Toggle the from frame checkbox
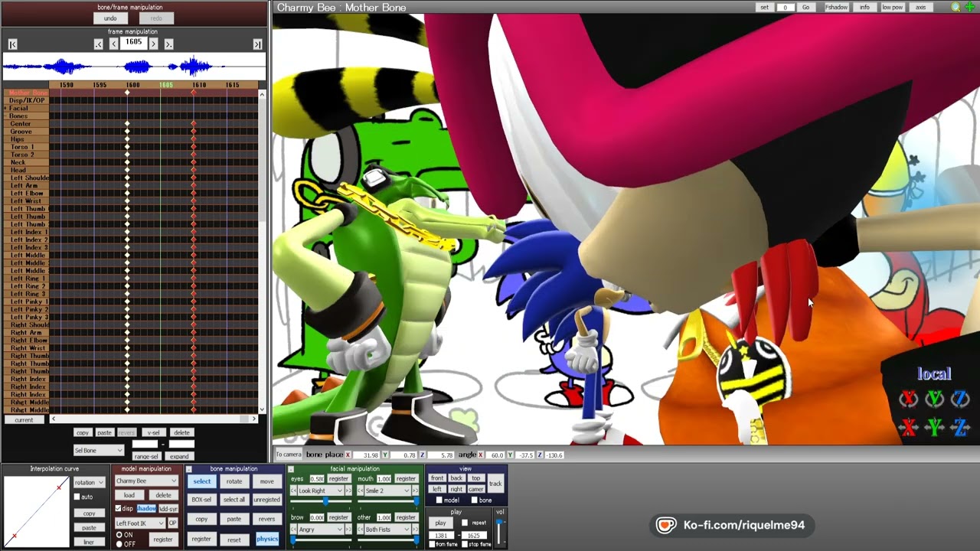Viewport: 980px width, 551px height. click(433, 544)
